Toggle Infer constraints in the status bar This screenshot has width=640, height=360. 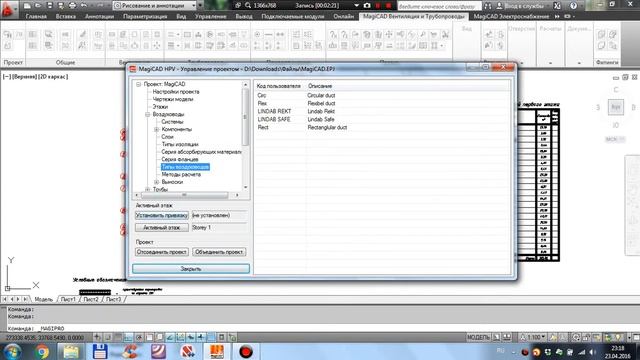click(x=97, y=337)
